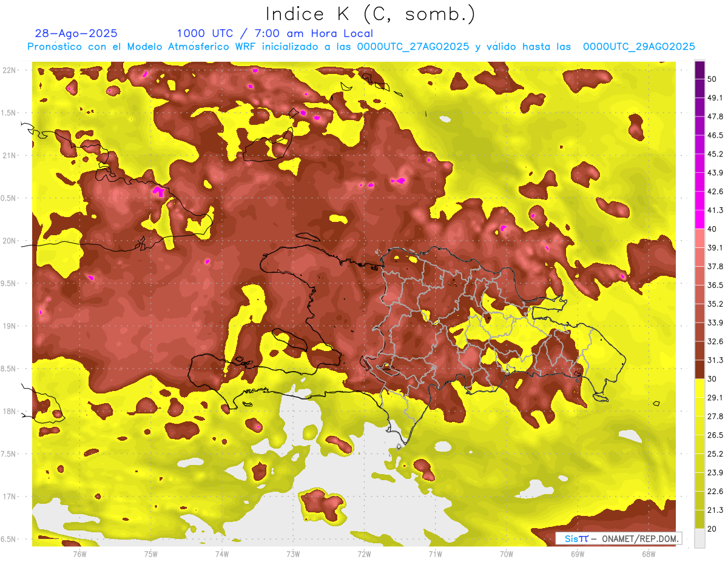Select the color scale value "49.1"
Image resolution: width=728 pixels, height=562 pixels.
coord(715,98)
